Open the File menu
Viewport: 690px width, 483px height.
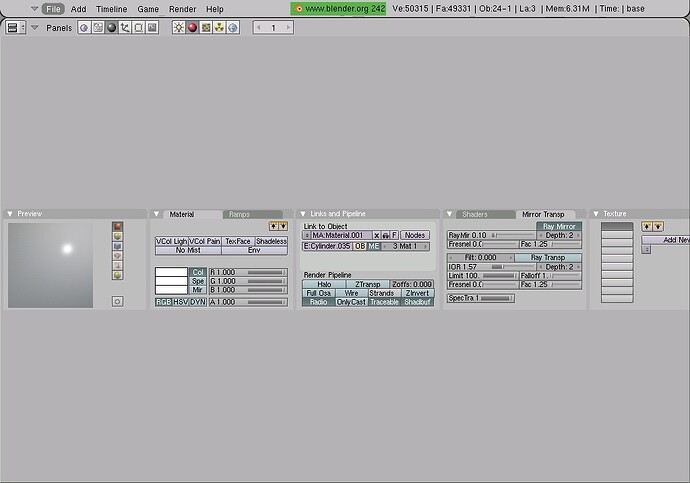coord(53,9)
